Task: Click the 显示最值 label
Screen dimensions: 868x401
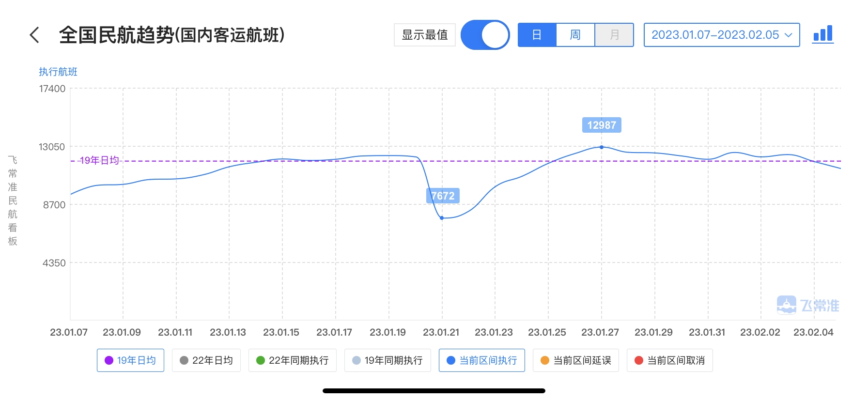Action: [x=425, y=35]
